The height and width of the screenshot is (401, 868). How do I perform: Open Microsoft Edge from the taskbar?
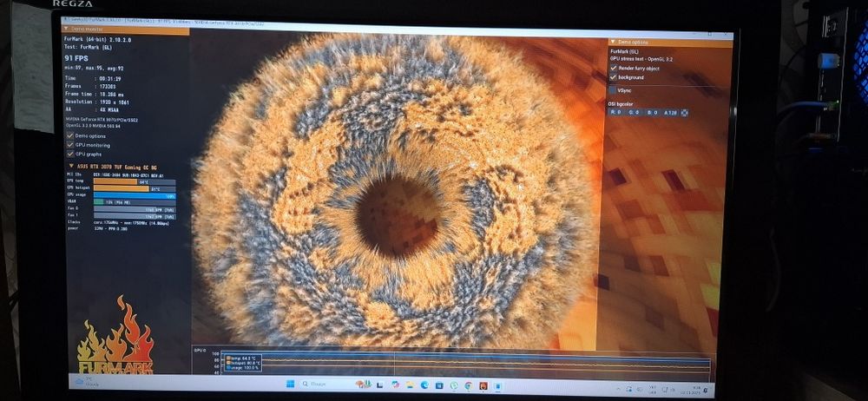(424, 385)
